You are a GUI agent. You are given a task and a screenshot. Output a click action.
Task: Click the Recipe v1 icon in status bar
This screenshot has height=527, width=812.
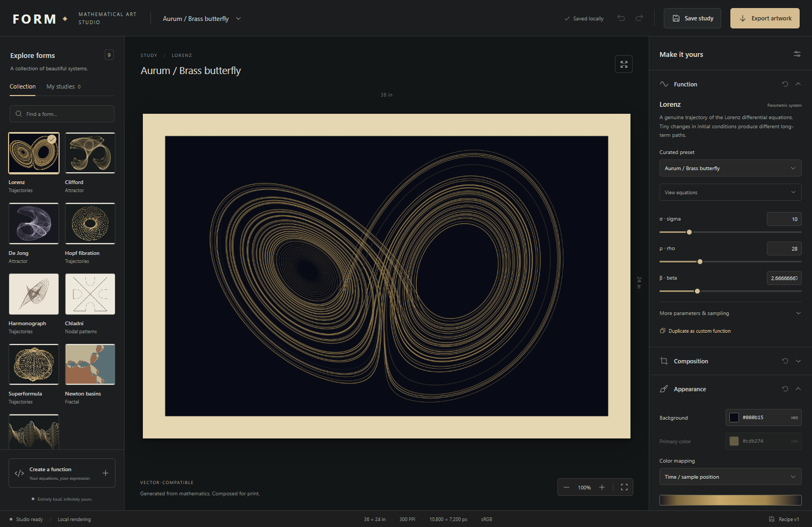772,519
